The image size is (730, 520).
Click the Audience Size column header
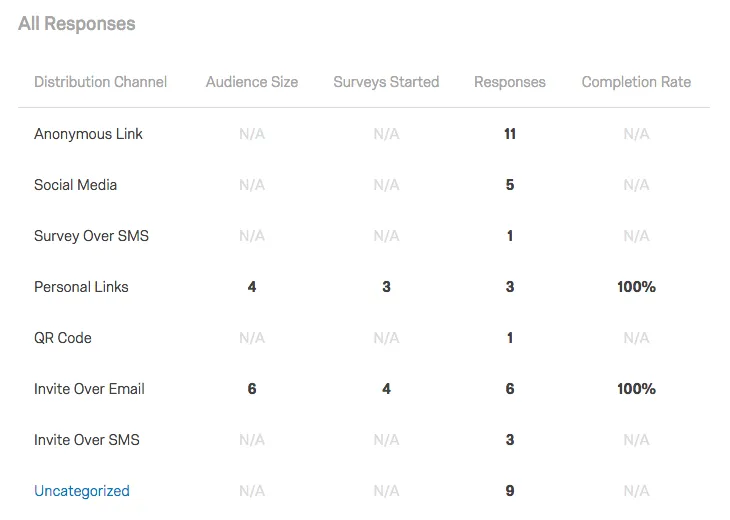(252, 82)
